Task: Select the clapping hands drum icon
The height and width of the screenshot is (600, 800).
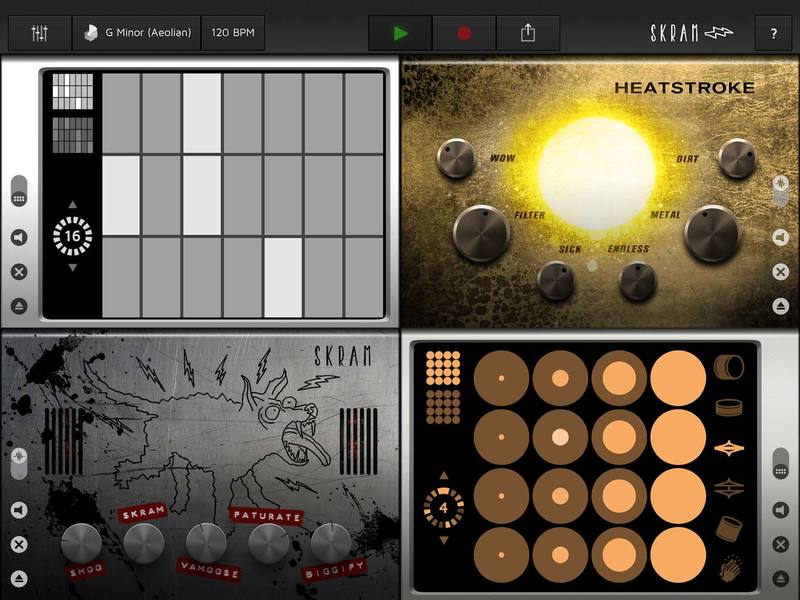Action: click(730, 568)
